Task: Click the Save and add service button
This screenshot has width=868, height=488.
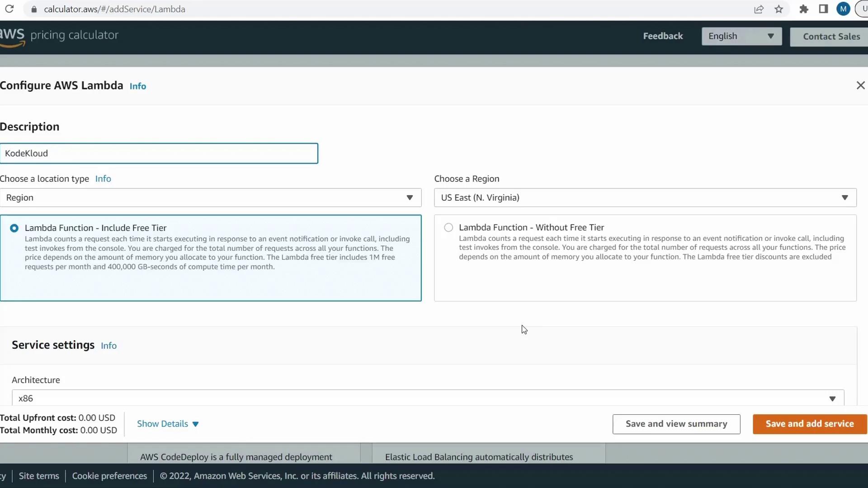Action: [x=809, y=424]
